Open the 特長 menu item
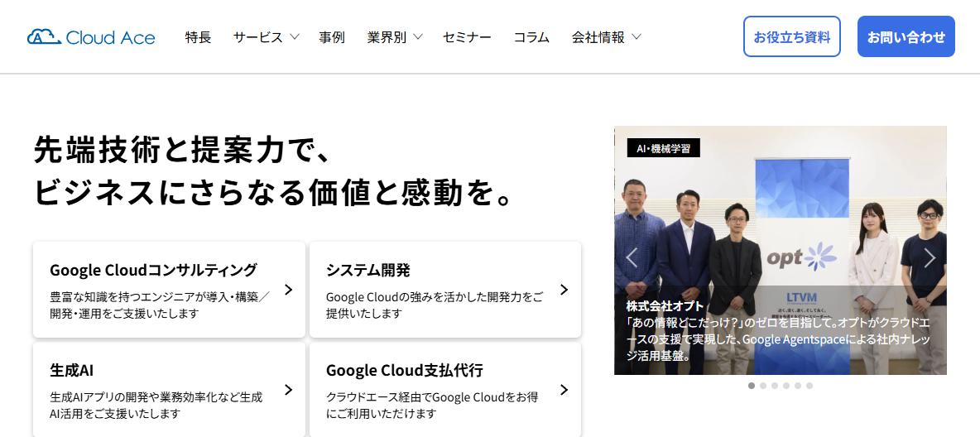Image resolution: width=980 pixels, height=437 pixels. click(198, 37)
